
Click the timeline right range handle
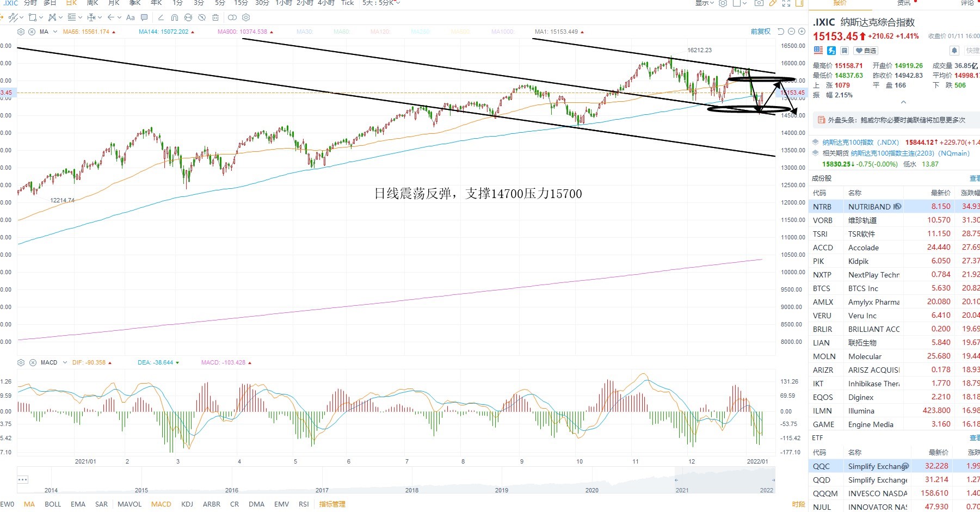coord(773,480)
